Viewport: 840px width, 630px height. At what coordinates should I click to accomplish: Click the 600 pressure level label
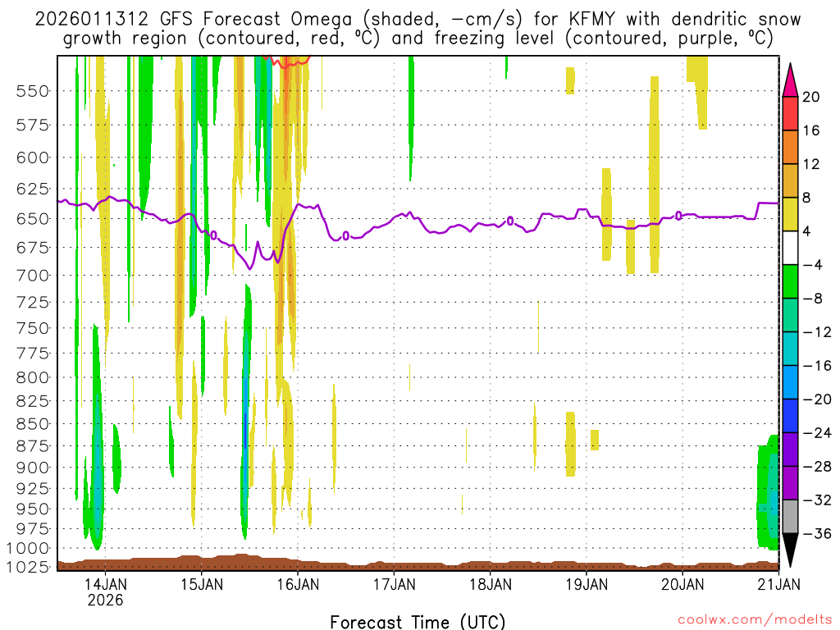32,158
